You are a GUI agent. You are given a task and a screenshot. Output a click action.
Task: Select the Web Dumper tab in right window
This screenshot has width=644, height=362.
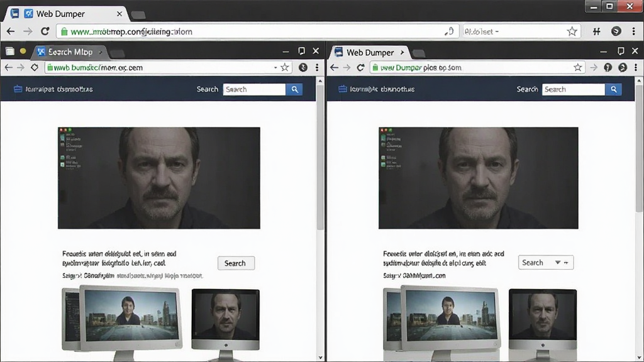370,53
